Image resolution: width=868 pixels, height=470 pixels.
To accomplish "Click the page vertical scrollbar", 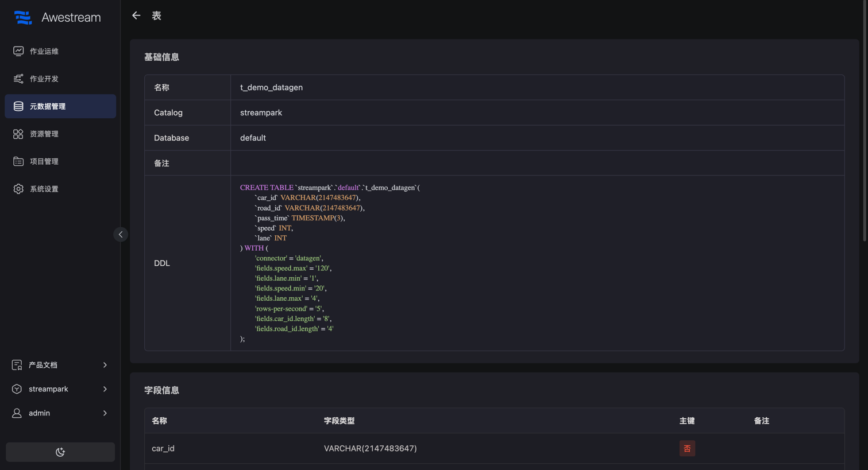I will (865, 121).
